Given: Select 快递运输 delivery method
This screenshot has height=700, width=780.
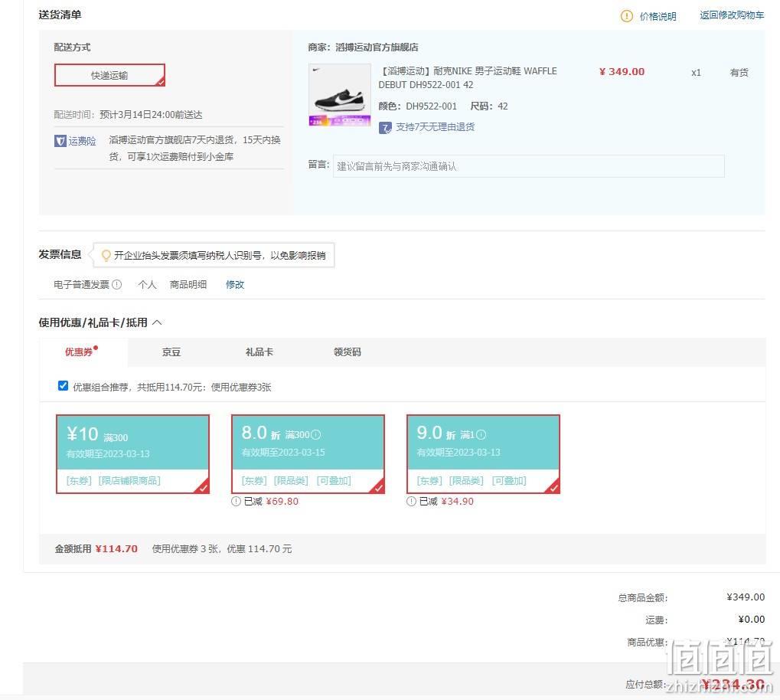Looking at the screenshot, I should coord(109,75).
